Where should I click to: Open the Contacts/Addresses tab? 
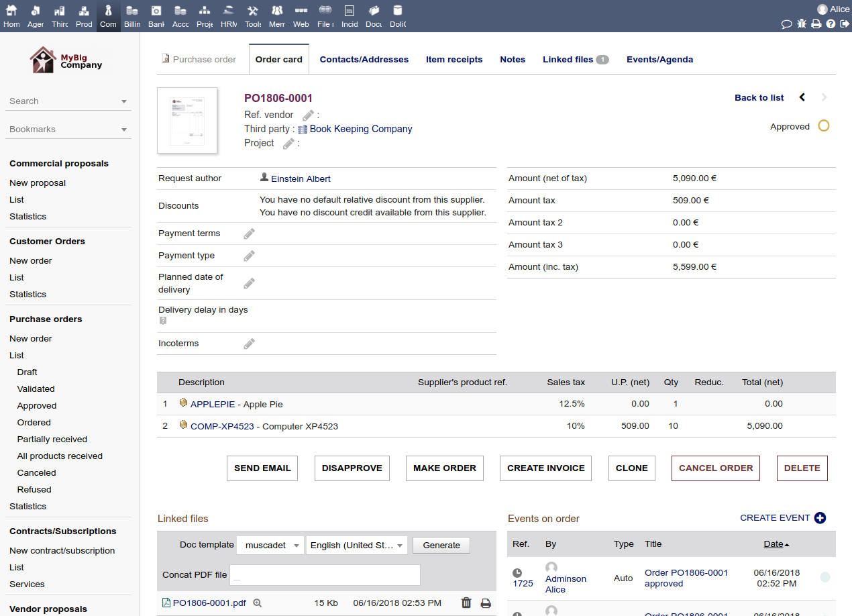coord(364,60)
